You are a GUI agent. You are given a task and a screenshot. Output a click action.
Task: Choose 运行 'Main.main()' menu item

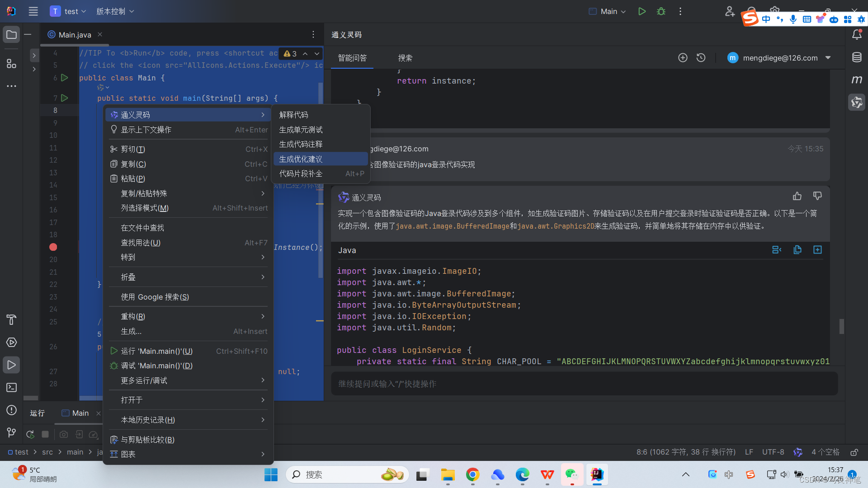pos(189,351)
